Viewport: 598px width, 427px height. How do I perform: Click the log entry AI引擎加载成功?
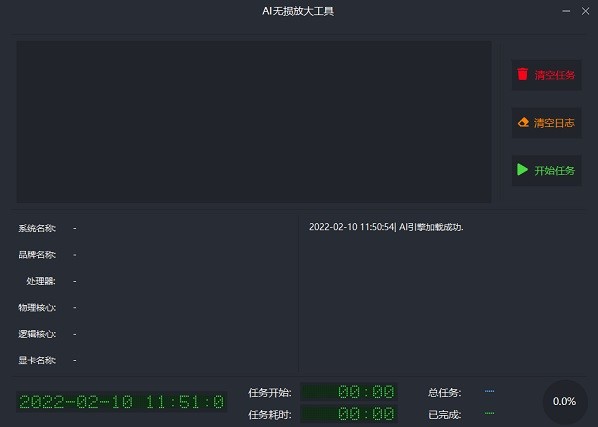(386, 227)
